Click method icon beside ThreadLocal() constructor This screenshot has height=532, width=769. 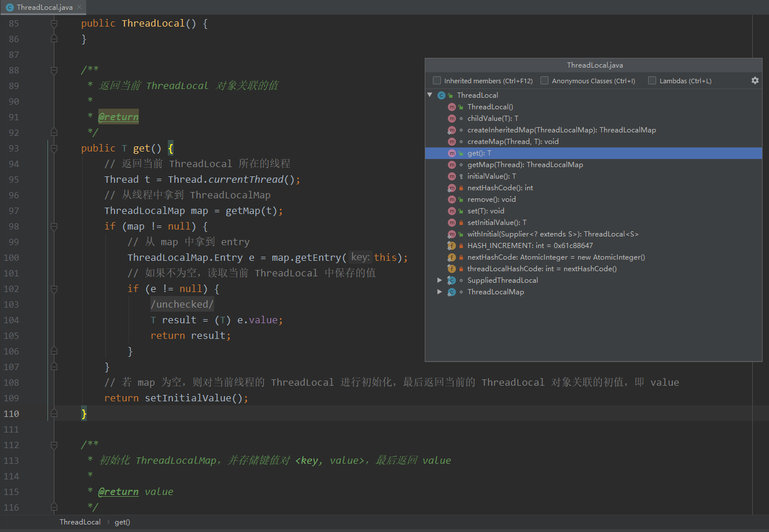[452, 107]
